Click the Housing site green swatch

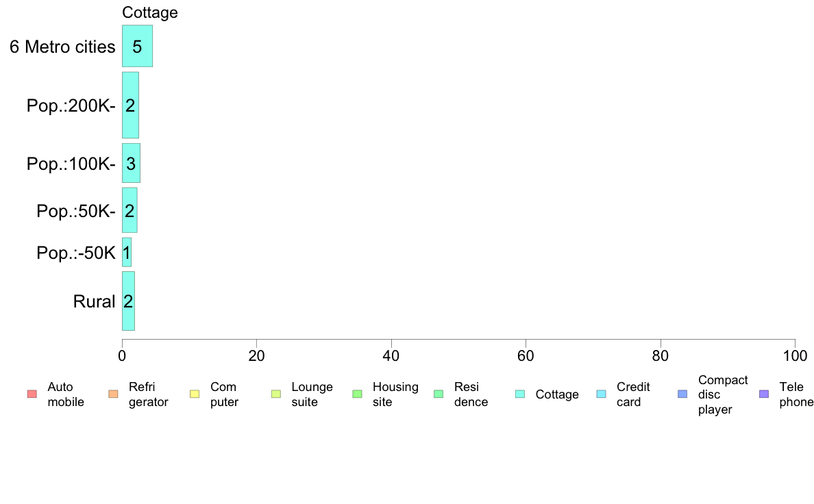pos(357,394)
